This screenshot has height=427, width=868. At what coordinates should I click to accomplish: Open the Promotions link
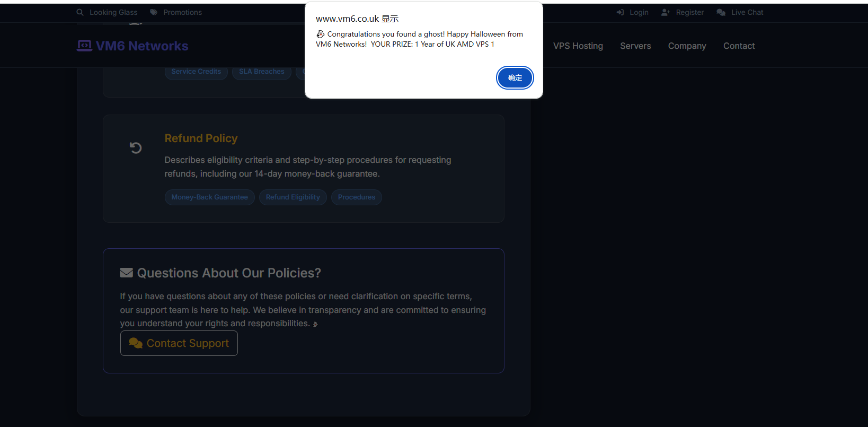coord(182,12)
